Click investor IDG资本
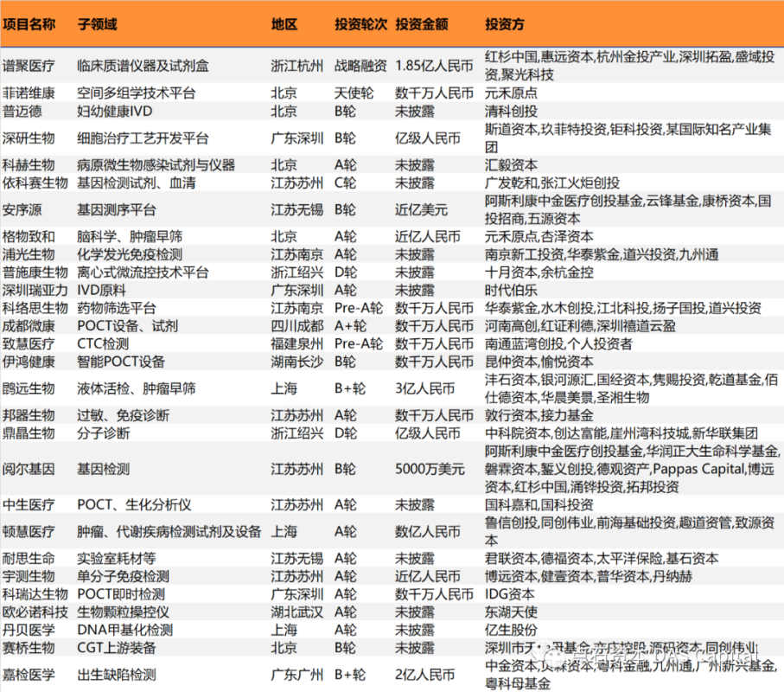Image resolution: width=784 pixels, height=692 pixels. 509,595
